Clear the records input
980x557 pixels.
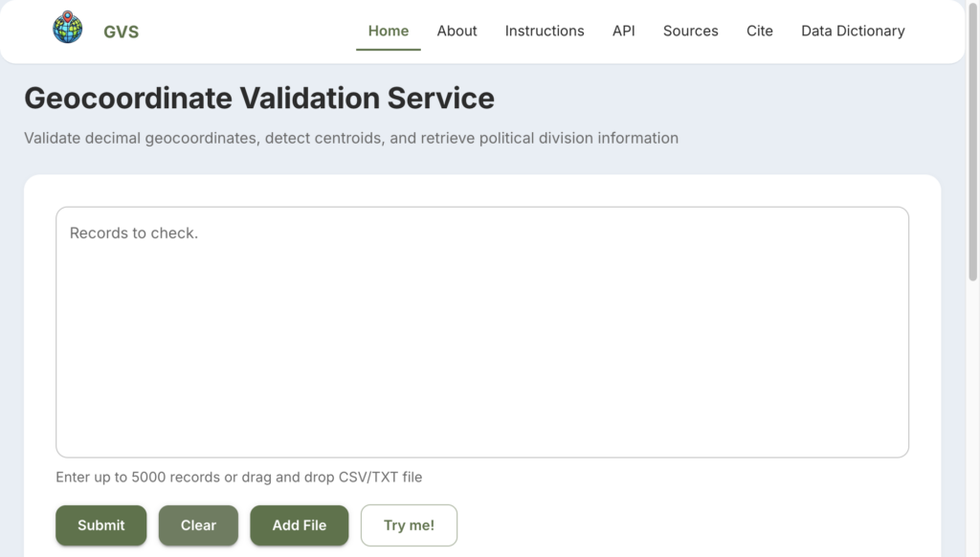click(x=198, y=525)
